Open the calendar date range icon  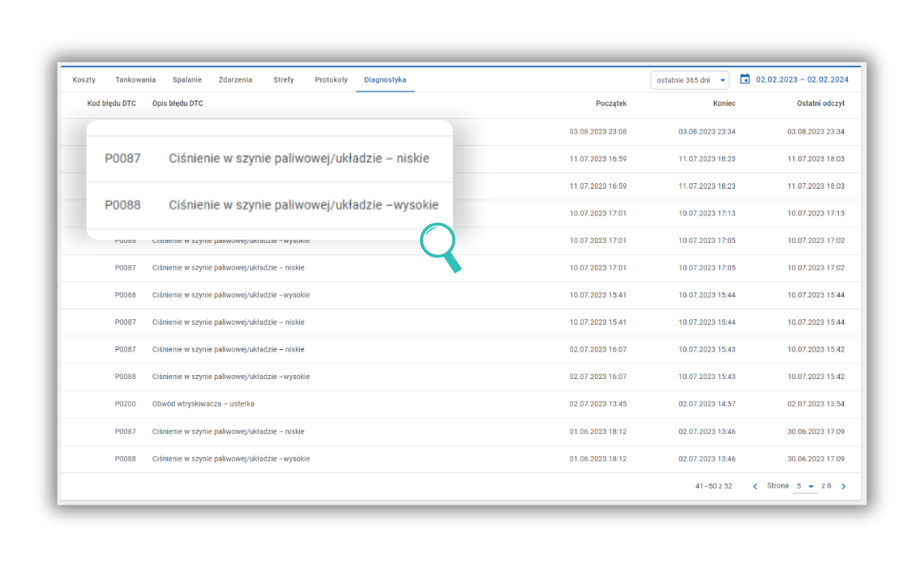745,79
